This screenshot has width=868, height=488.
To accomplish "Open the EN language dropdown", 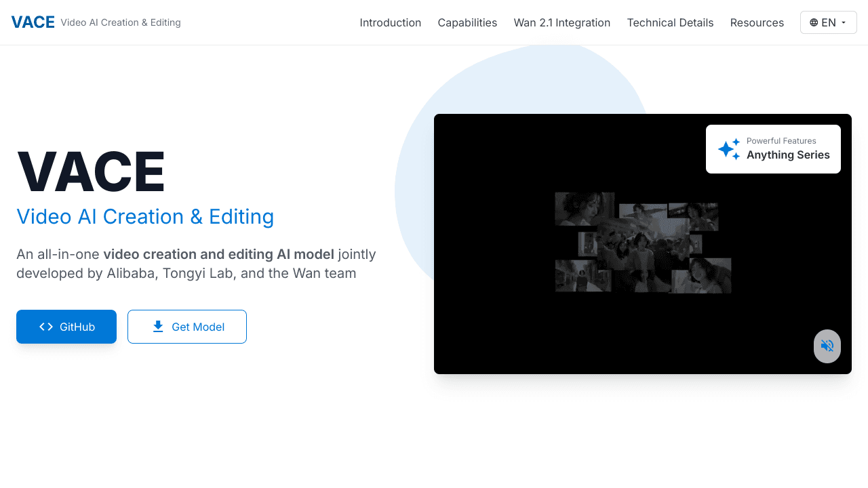I will tap(828, 22).
